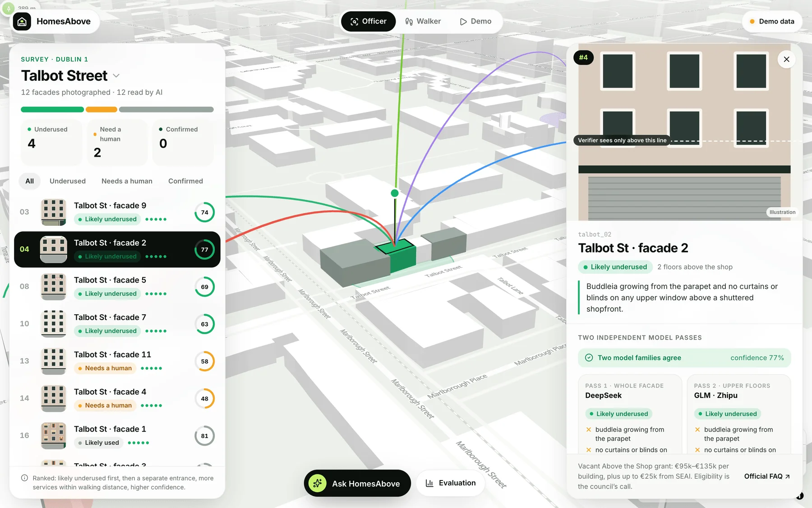Viewport: 812px width, 508px height.
Task: Switch to Demo mode
Action: click(475, 21)
